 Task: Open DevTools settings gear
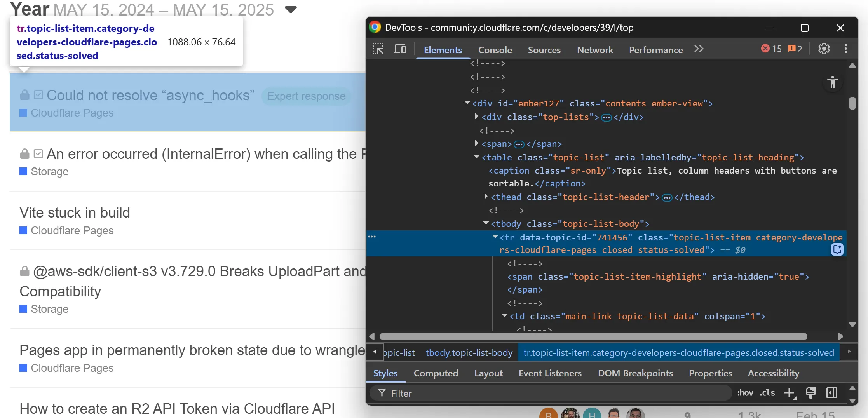(x=824, y=49)
